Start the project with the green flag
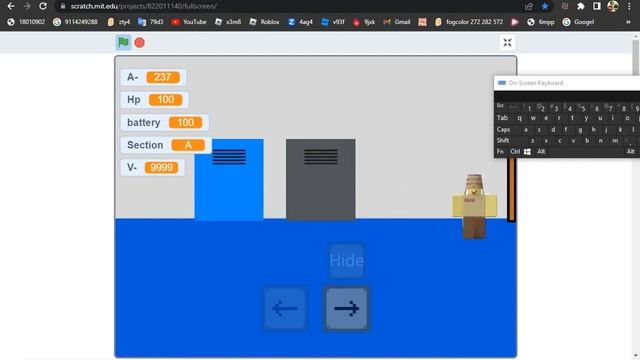Screen dimensions: 640x360 point(123,42)
